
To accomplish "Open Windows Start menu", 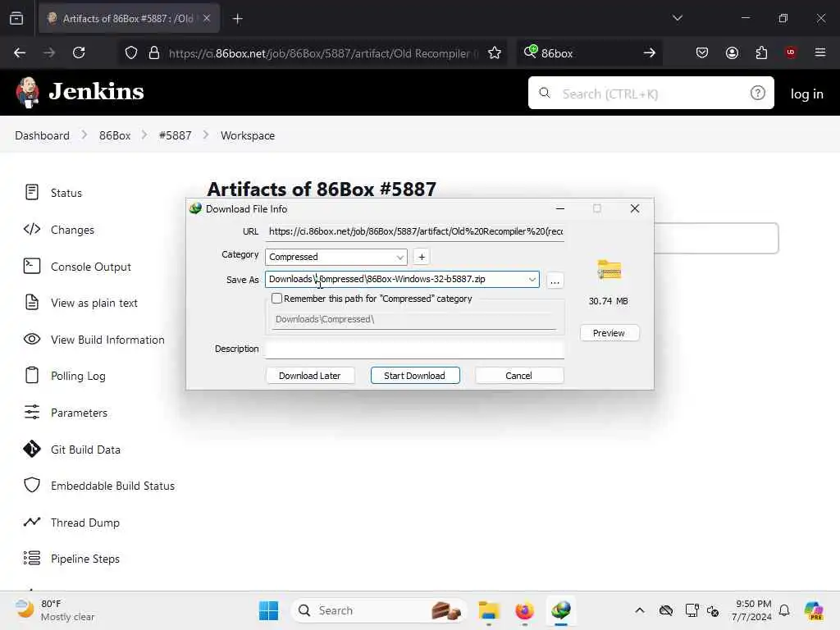I will tap(268, 610).
